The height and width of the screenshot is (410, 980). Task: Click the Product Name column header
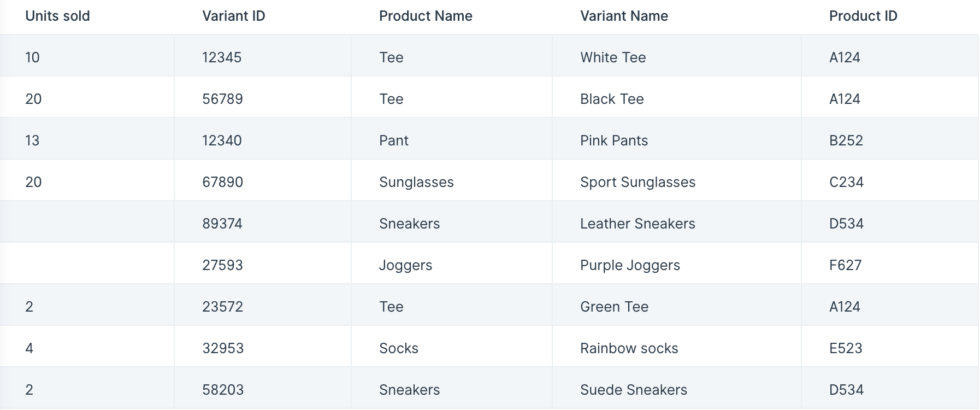pyautogui.click(x=426, y=16)
